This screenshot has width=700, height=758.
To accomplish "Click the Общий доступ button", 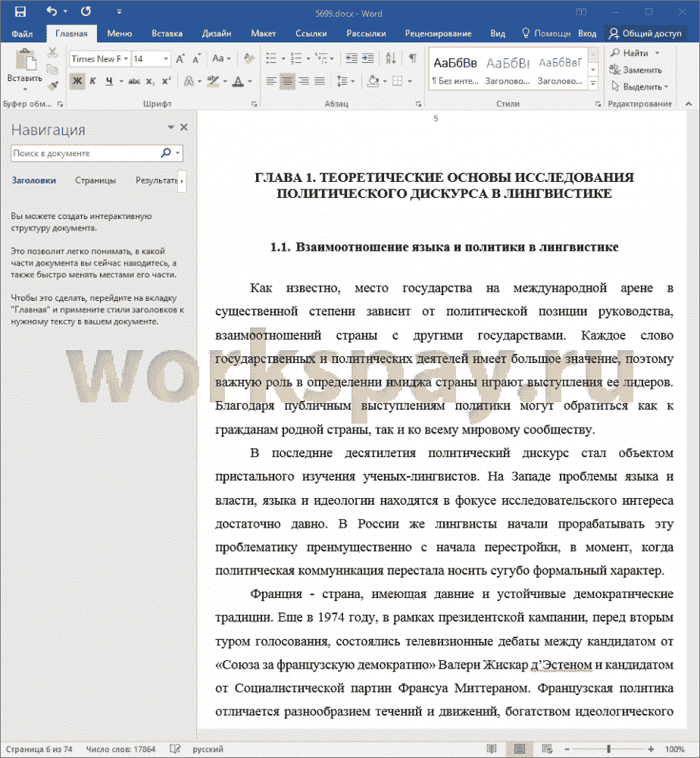I will tap(645, 33).
